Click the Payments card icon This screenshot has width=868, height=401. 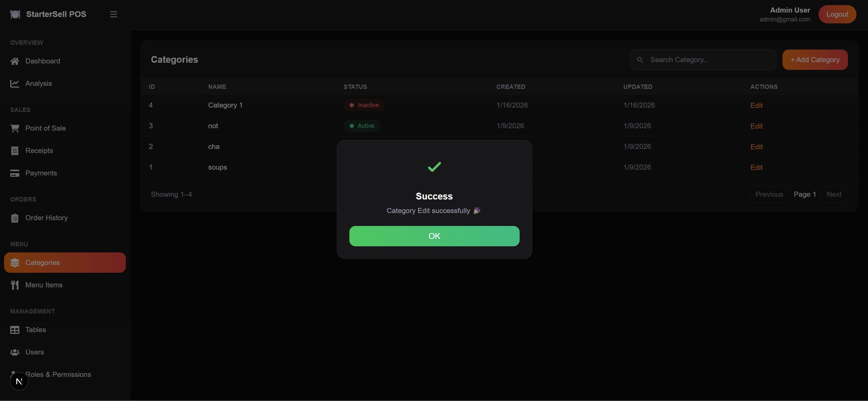coord(15,173)
